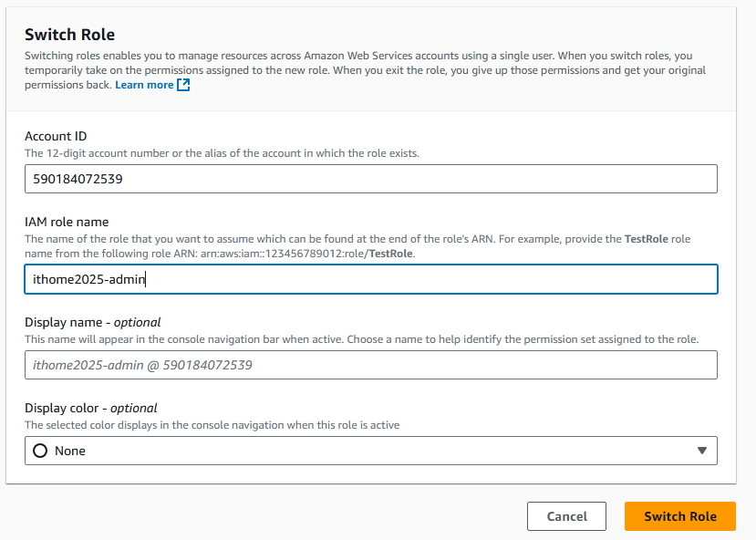
Task: Focus the Account ID field with 590184072539
Action: point(370,179)
